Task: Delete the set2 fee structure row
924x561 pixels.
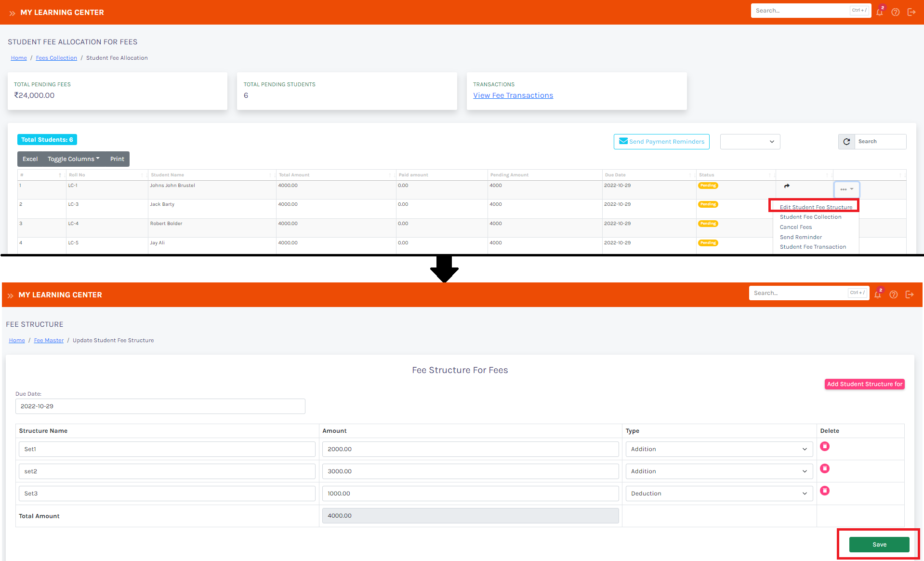Action: click(825, 468)
